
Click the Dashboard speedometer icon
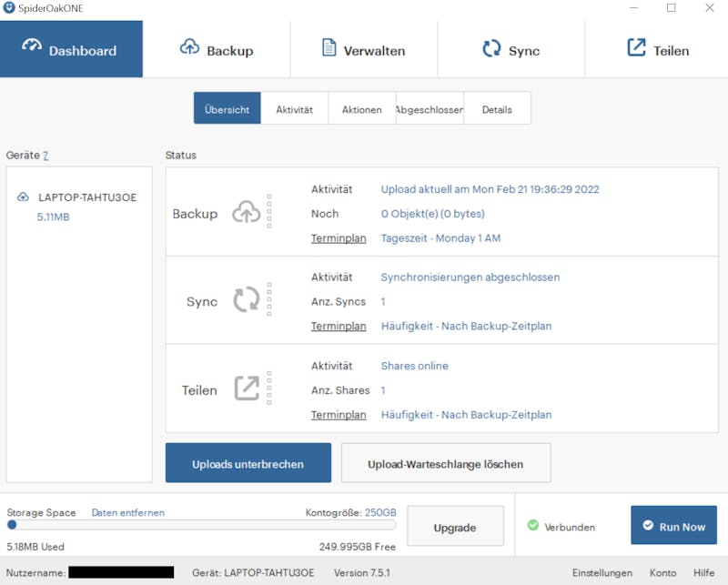click(32, 45)
